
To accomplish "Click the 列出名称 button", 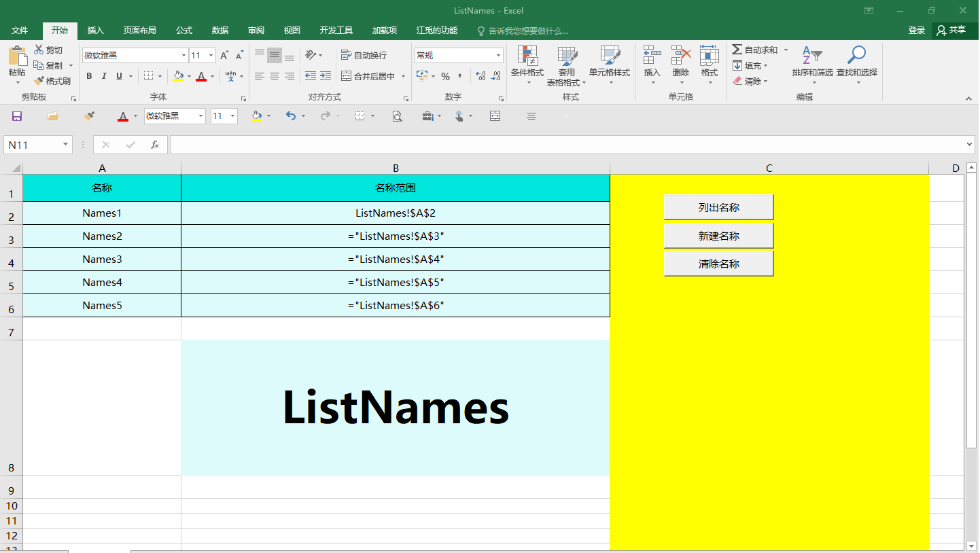I will pos(719,207).
